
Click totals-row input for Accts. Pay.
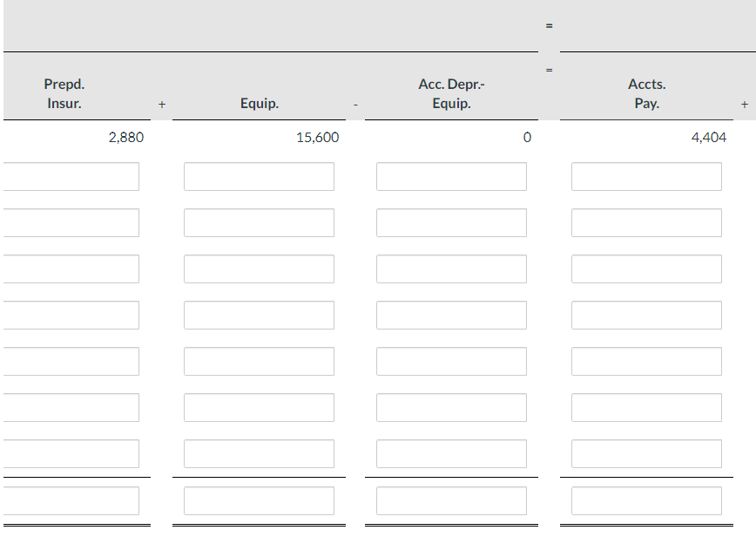coord(646,500)
